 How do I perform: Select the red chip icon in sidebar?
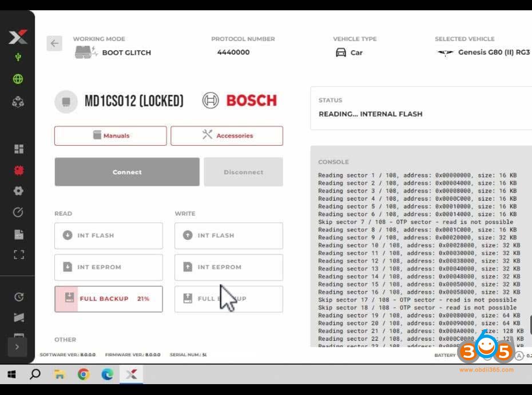[19, 170]
